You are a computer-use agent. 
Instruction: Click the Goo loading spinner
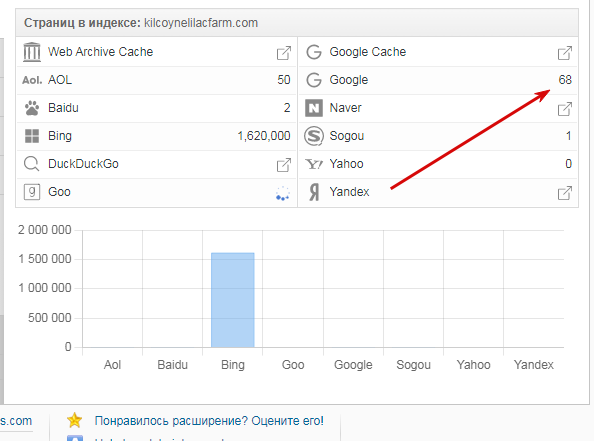[x=283, y=193]
